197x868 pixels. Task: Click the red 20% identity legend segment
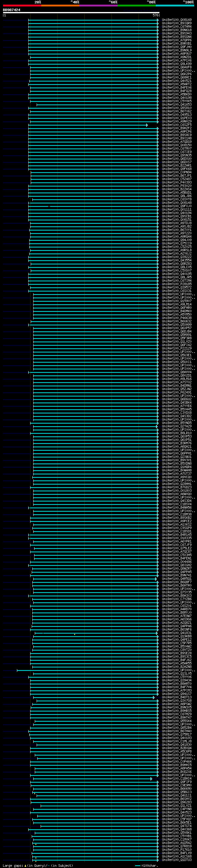point(22,6)
